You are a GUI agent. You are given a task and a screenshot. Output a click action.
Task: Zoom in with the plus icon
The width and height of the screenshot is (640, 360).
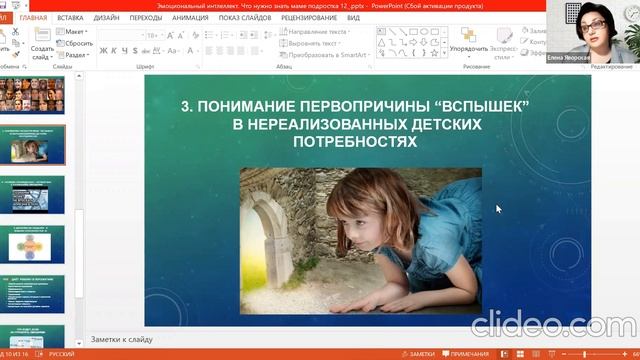(x=624, y=354)
